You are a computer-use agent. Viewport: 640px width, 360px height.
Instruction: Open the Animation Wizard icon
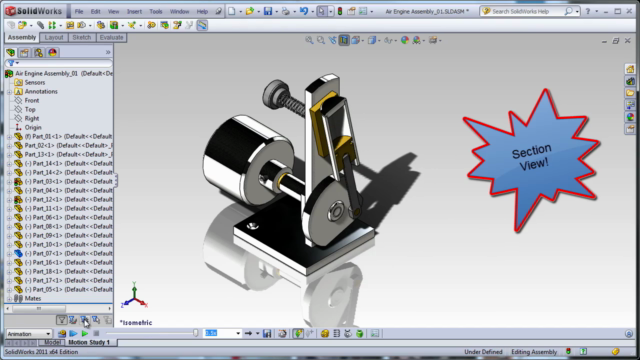[x=282, y=334]
